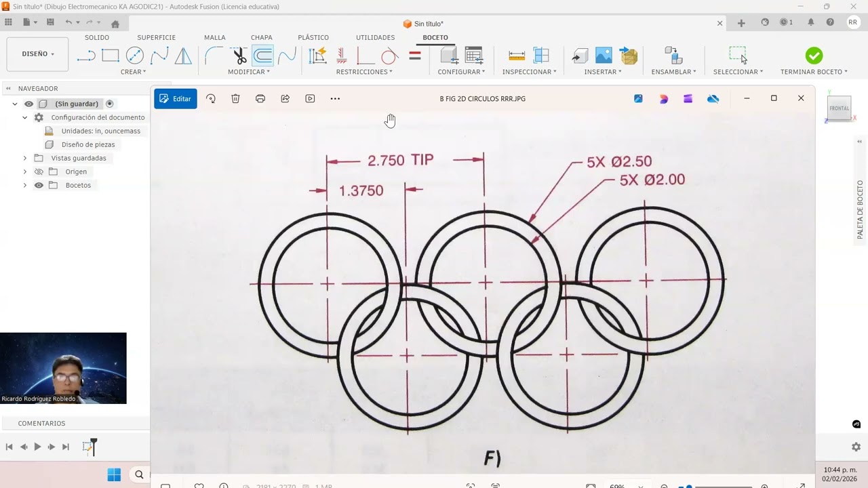Select the Mirror triangle tool in Crear

click(183, 56)
